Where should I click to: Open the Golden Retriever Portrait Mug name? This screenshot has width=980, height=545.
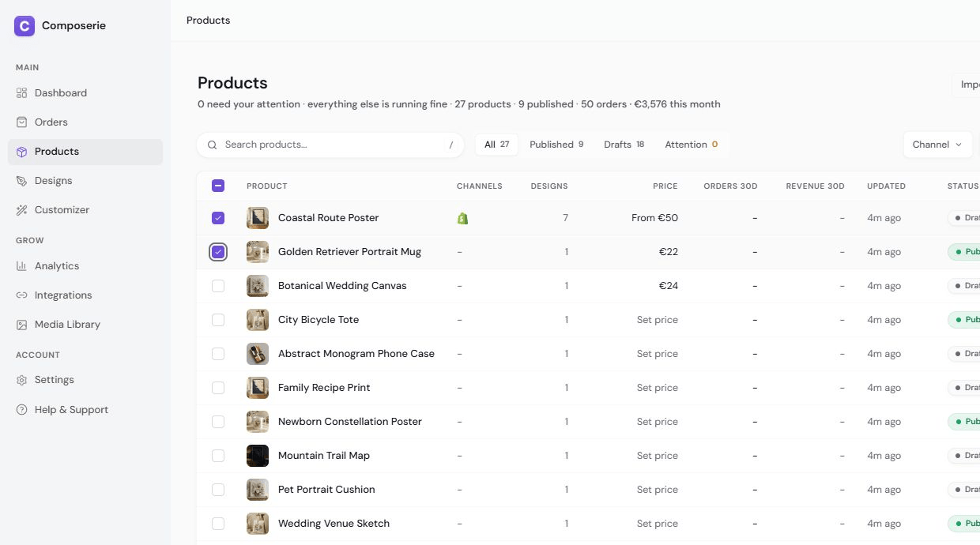[349, 252]
